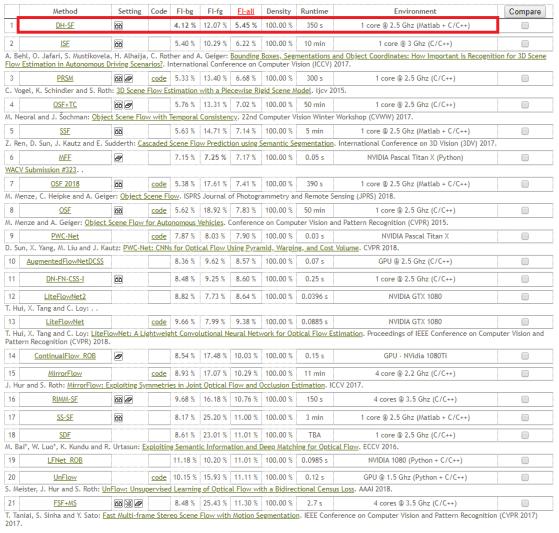Open the ISF method link

click(65, 43)
